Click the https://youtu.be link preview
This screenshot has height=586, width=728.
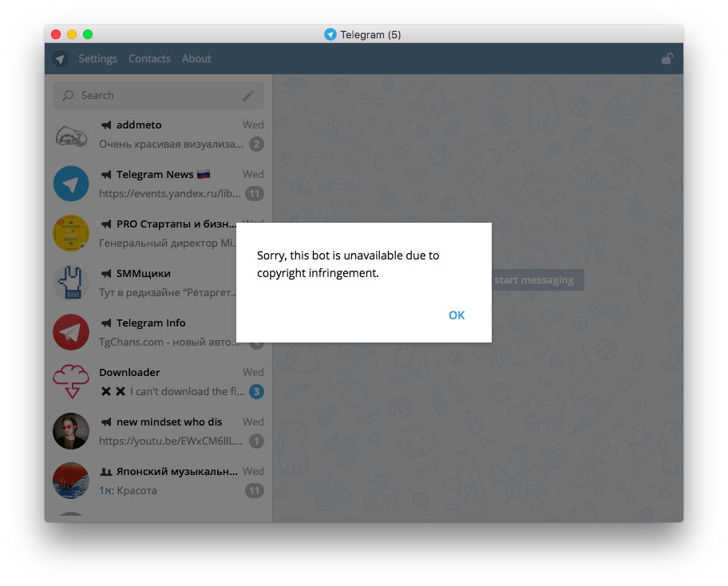pyautogui.click(x=170, y=441)
